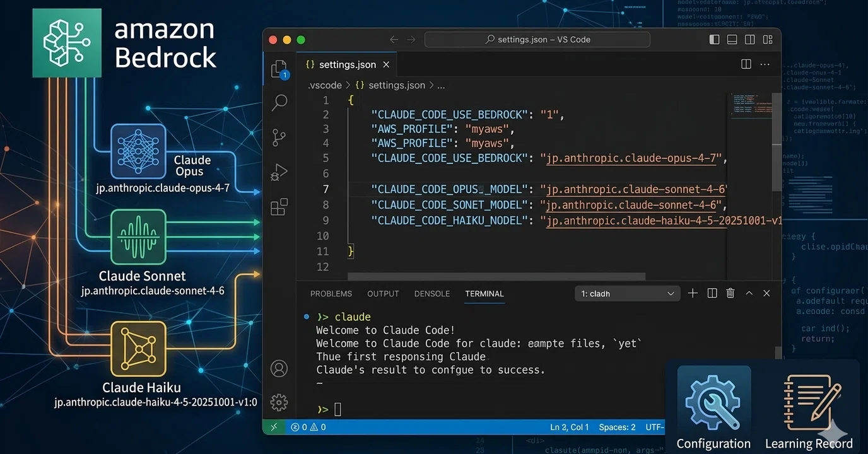
Task: Select the settings.json editor tab
Action: (x=347, y=64)
